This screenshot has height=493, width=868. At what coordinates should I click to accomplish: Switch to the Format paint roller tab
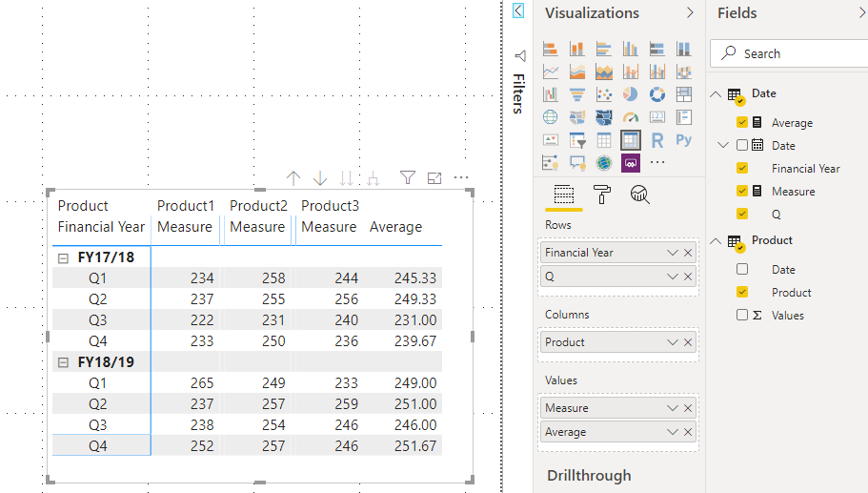602,195
